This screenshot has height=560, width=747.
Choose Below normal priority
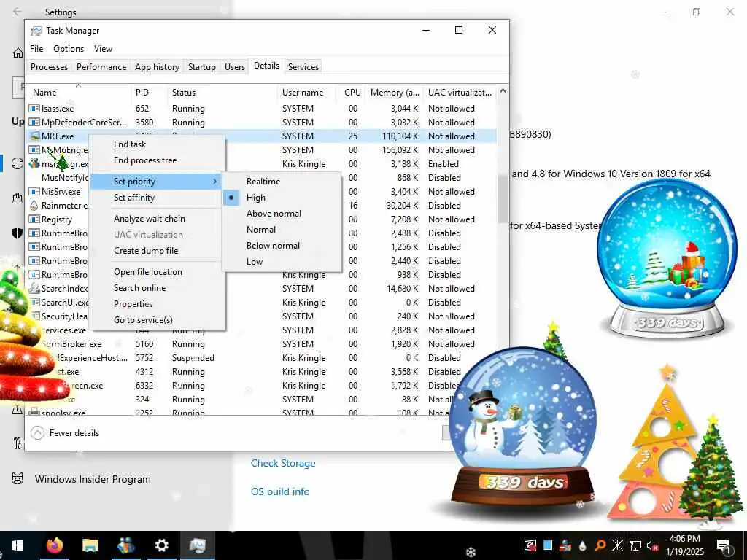tap(282, 246)
